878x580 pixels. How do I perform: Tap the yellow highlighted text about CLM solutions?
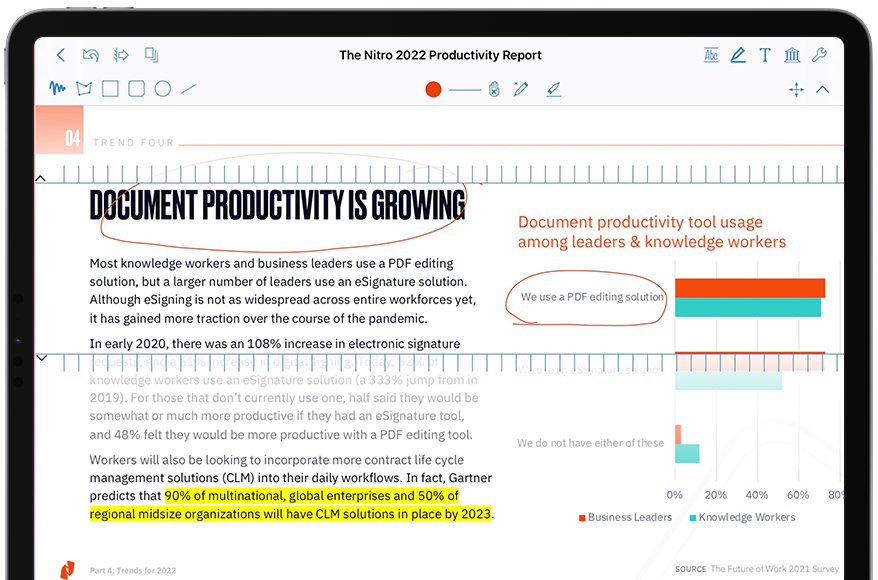pyautogui.click(x=291, y=505)
